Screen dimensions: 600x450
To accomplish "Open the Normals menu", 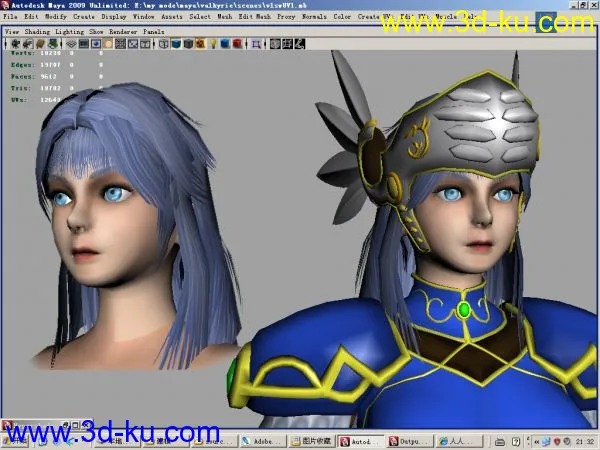I will tap(314, 17).
